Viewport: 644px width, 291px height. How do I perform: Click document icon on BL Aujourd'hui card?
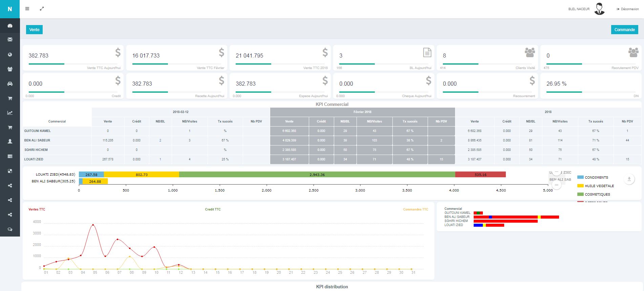click(427, 52)
